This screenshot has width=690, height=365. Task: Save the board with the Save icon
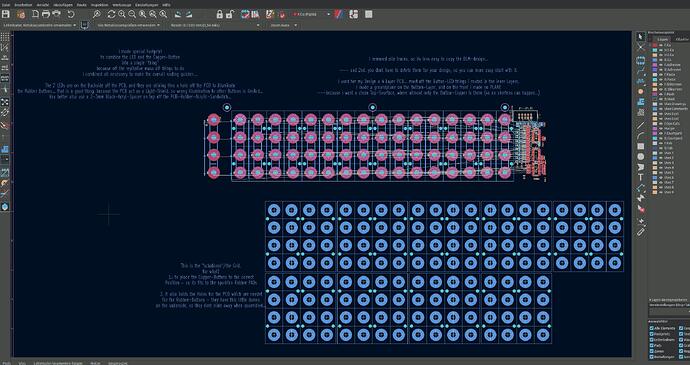click(5, 15)
